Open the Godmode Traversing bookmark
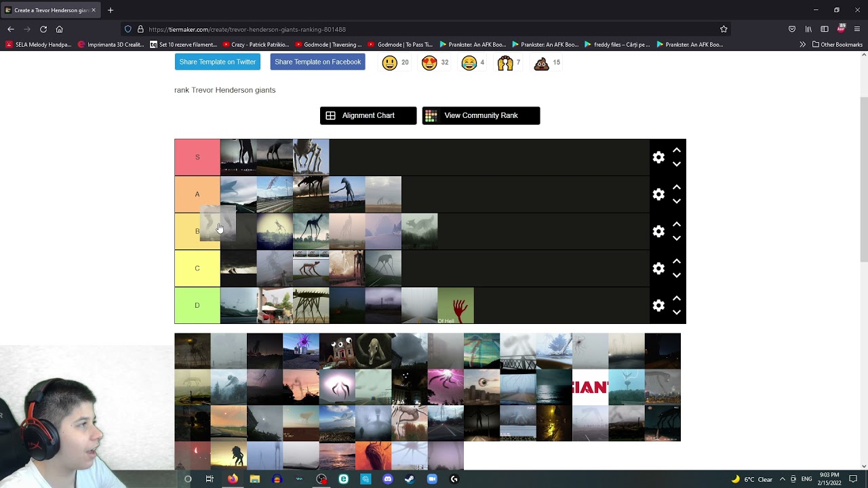 [x=328, y=45]
